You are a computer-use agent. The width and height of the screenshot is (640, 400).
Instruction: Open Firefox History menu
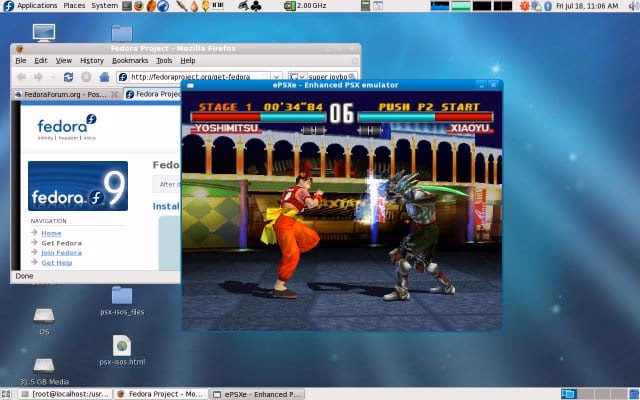coord(92,60)
